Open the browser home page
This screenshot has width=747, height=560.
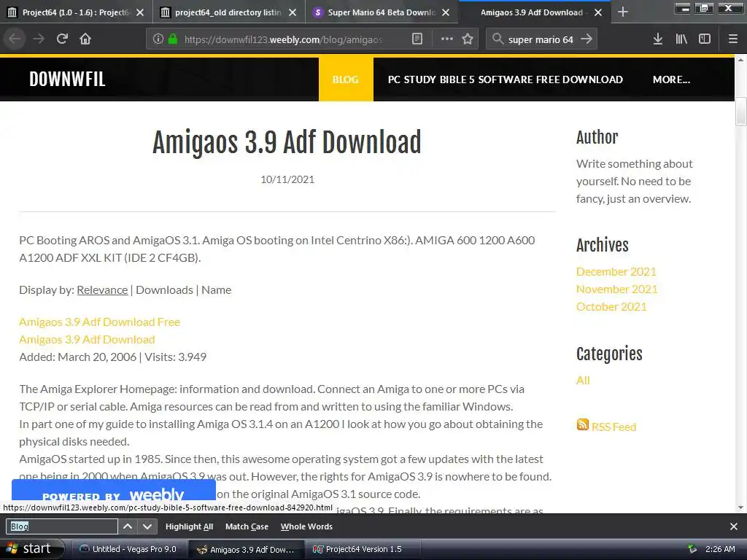[85, 39]
